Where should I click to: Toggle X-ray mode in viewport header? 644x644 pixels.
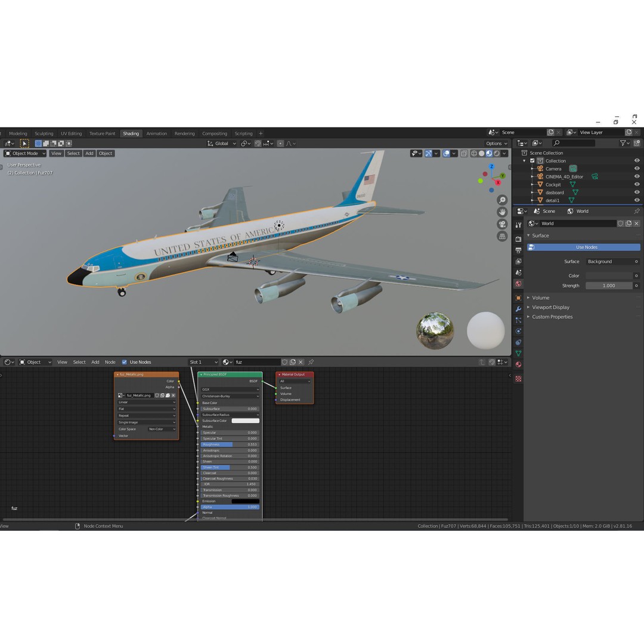(x=464, y=153)
